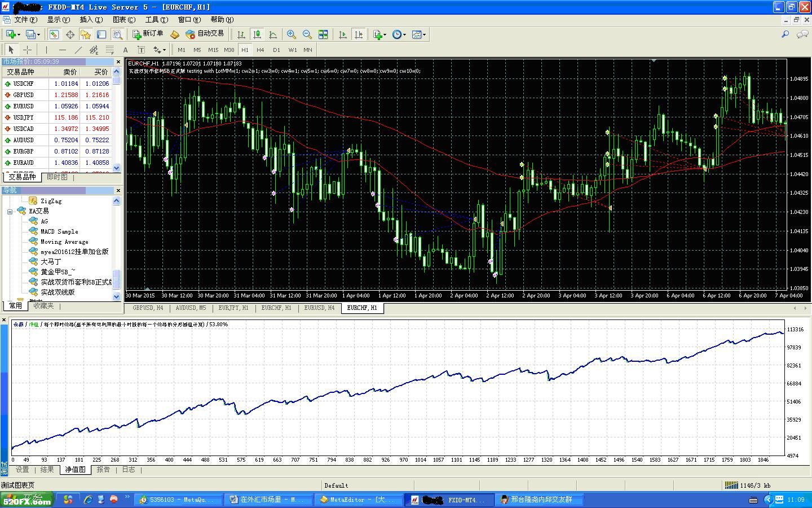Select the trendline tool
812x508 pixels.
78,50
